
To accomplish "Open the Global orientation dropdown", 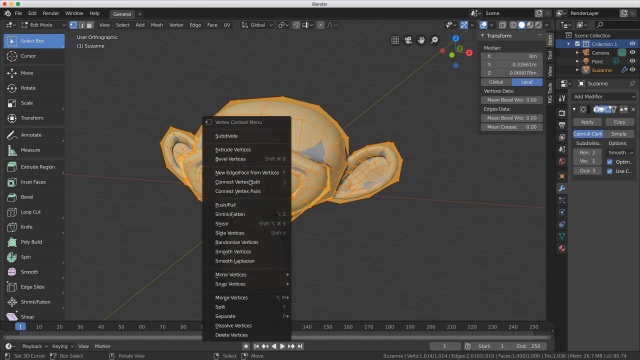I will [x=257, y=25].
